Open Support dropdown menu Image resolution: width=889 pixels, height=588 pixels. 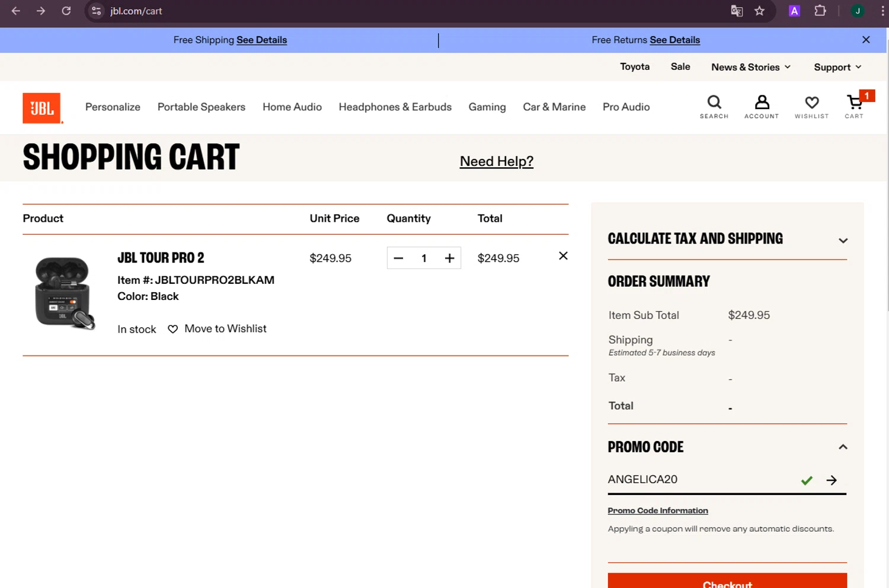coord(837,67)
